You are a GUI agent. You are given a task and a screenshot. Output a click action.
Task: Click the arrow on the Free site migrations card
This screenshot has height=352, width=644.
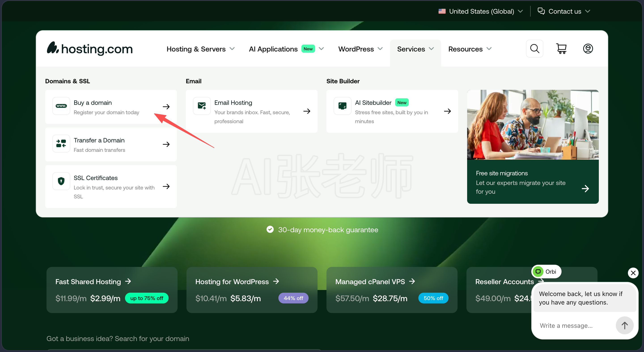coord(585,189)
